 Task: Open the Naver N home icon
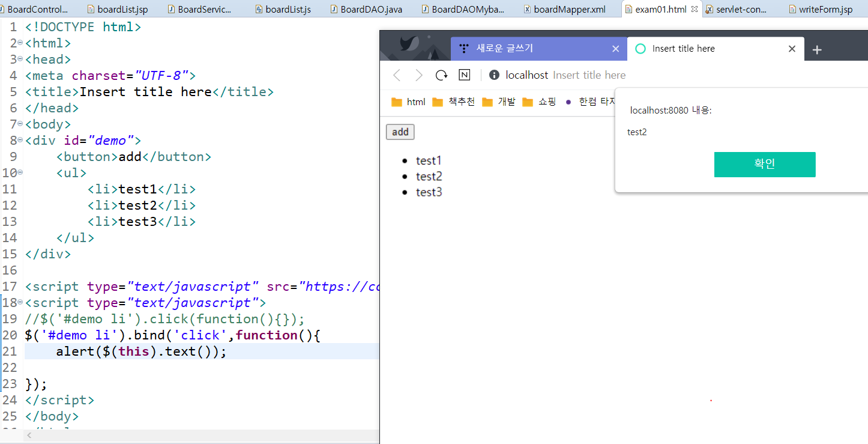point(465,75)
